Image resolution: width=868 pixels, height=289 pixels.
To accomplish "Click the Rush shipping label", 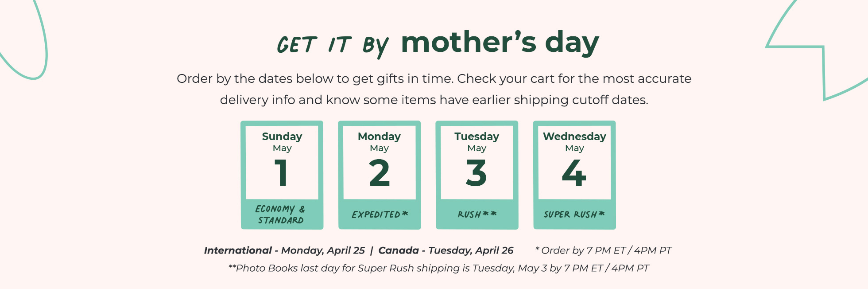I will click(x=477, y=215).
